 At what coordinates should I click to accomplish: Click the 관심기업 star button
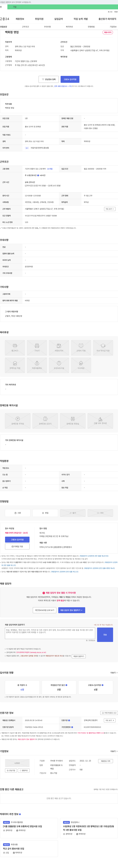point(11,770)
